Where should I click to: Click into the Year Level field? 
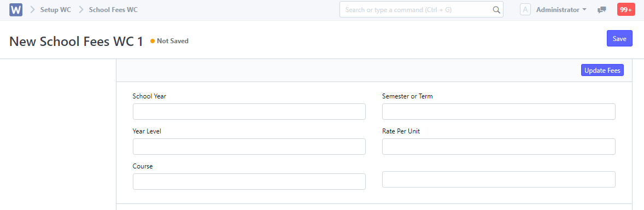point(249,147)
